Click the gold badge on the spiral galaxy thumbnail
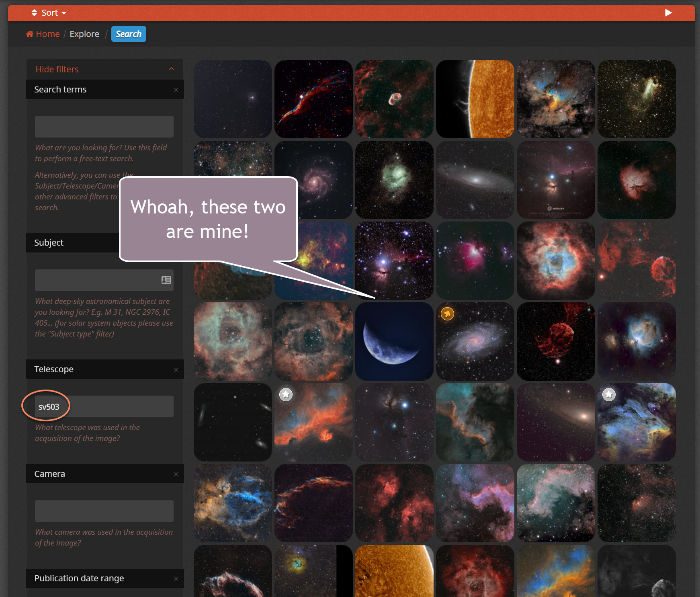 pos(447,314)
